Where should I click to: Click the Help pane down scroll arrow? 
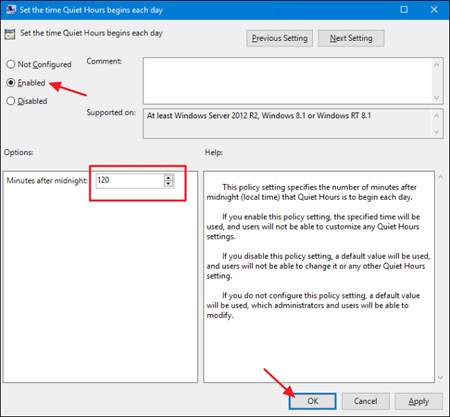(x=440, y=377)
